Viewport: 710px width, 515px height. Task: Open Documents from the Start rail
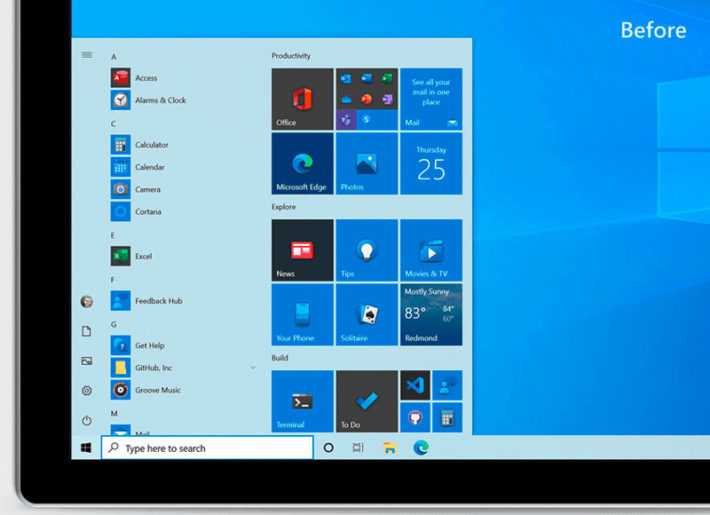[x=86, y=331]
